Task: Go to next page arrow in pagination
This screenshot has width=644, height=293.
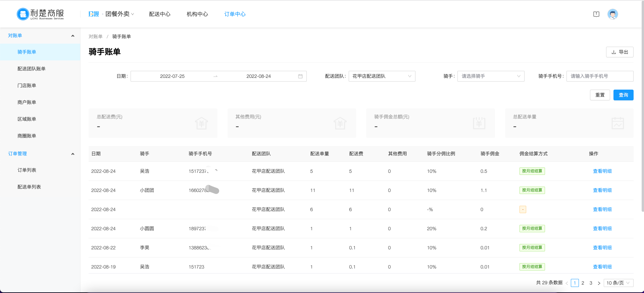Action: click(599, 283)
